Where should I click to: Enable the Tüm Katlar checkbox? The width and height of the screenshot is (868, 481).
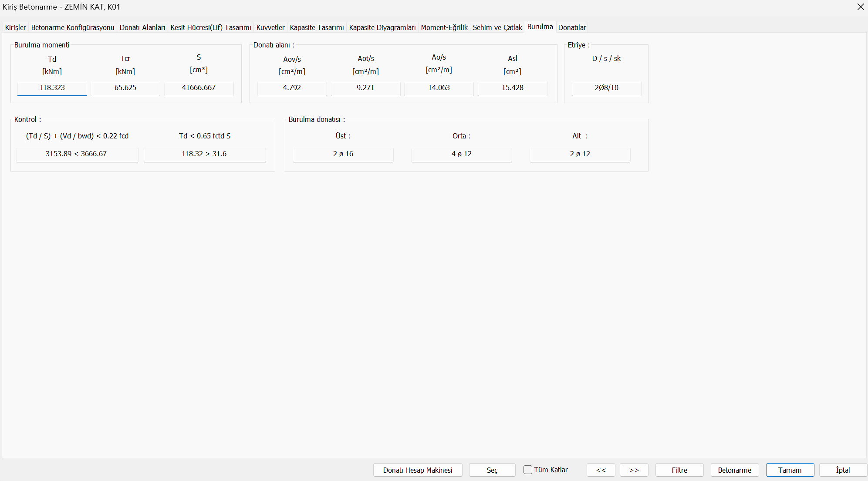[528, 470]
